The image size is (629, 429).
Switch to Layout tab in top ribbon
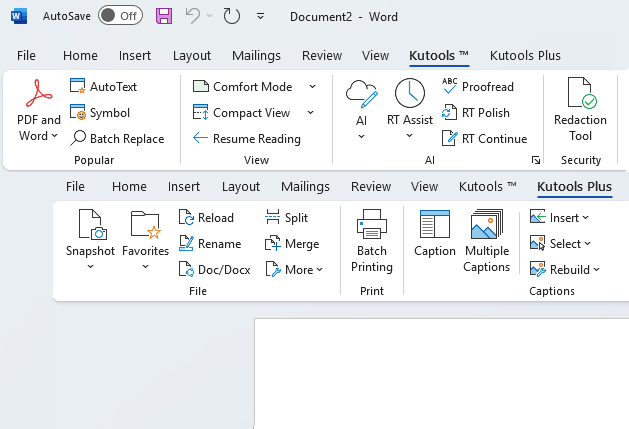point(192,55)
